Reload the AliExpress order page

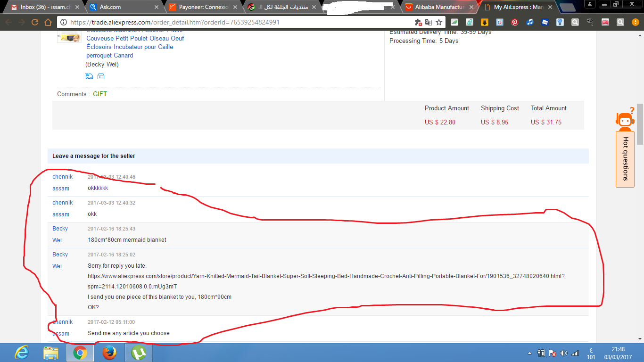tap(35, 22)
